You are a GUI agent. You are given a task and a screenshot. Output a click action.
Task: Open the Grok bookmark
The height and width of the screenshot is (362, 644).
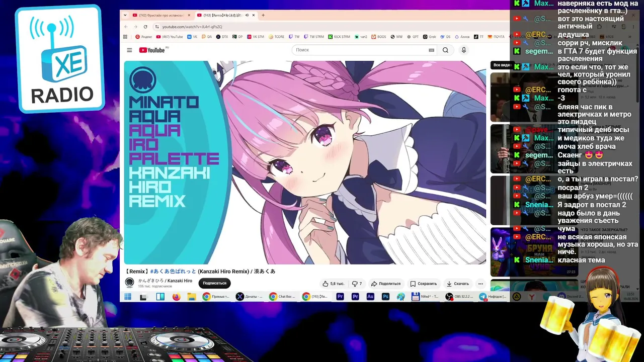(429, 37)
